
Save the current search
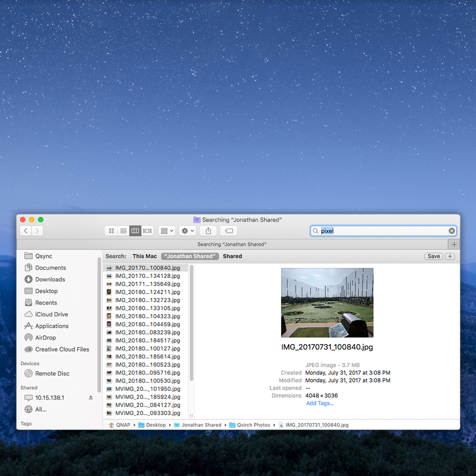point(433,256)
